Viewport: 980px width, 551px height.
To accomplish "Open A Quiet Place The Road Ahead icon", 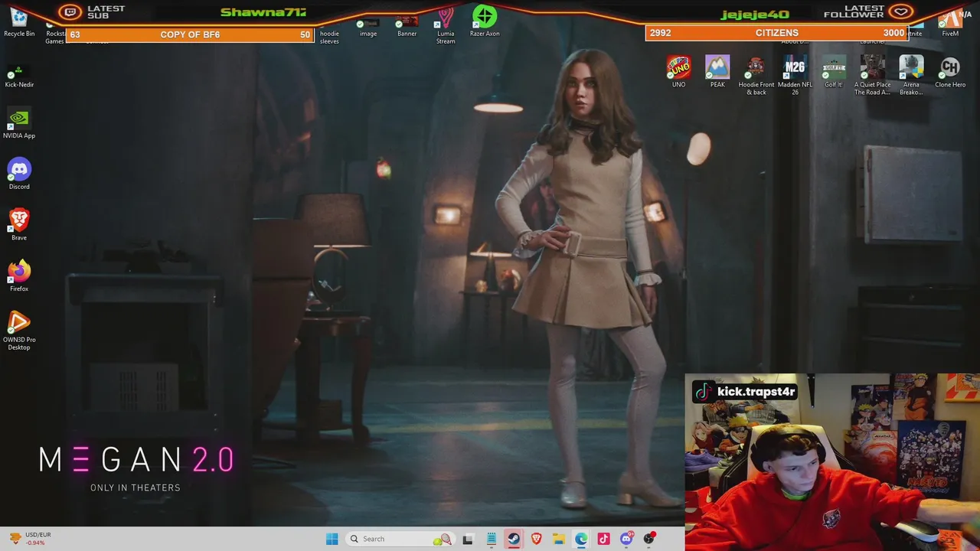I will (872, 76).
